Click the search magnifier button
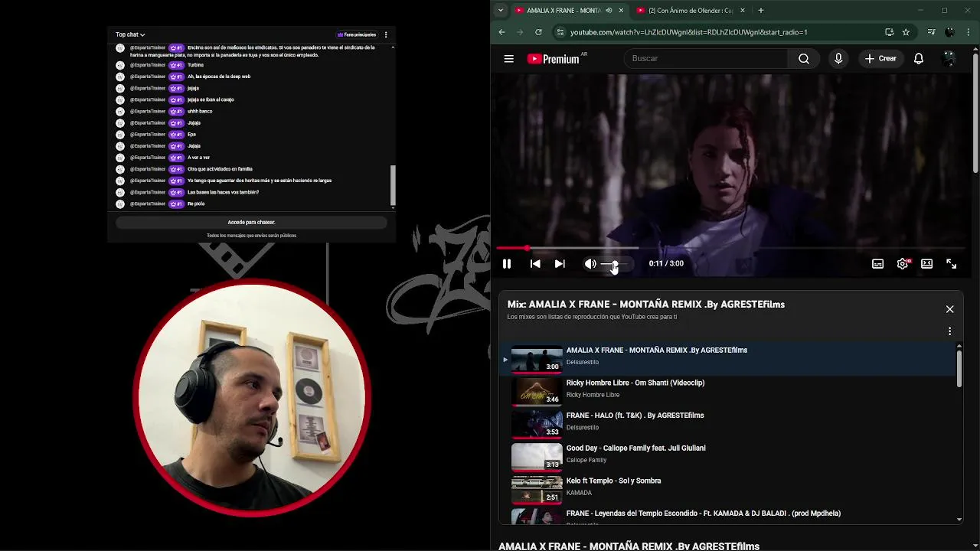This screenshot has width=980, height=551. click(x=803, y=58)
